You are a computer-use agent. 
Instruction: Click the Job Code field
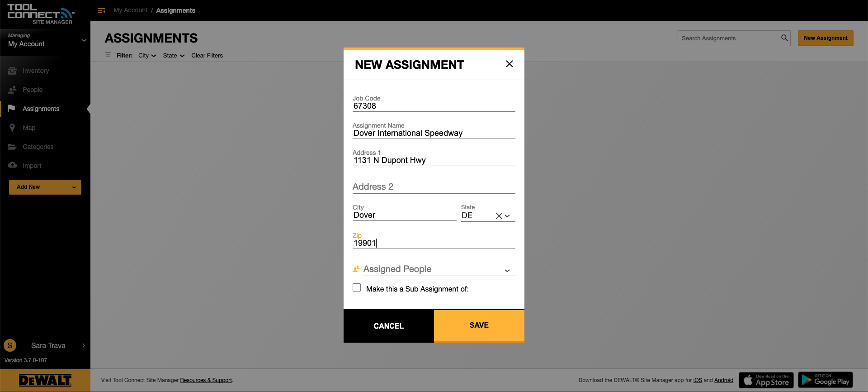click(x=434, y=106)
